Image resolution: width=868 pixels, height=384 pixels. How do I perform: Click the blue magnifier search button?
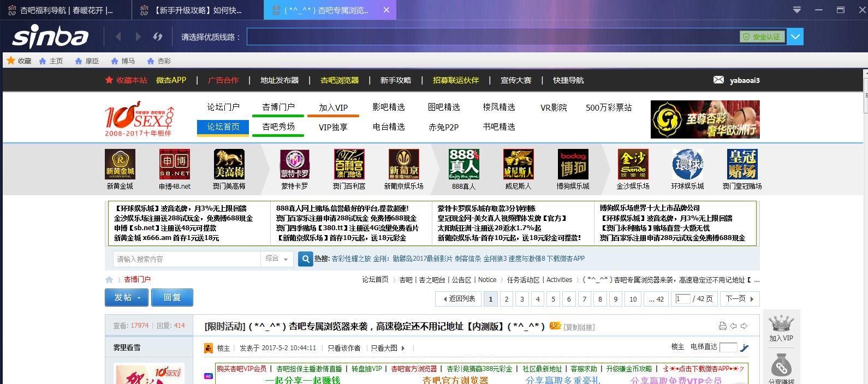(306, 259)
